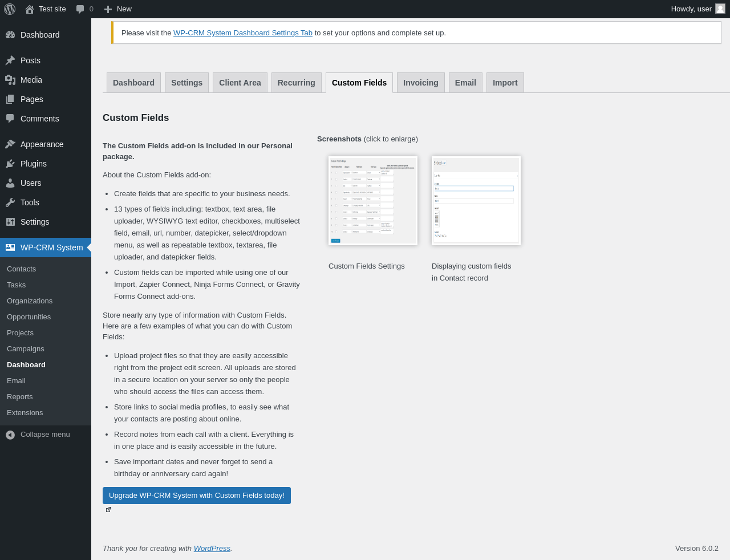730x560 pixels.
Task: Click the user avatar icon
Action: tap(720, 9)
